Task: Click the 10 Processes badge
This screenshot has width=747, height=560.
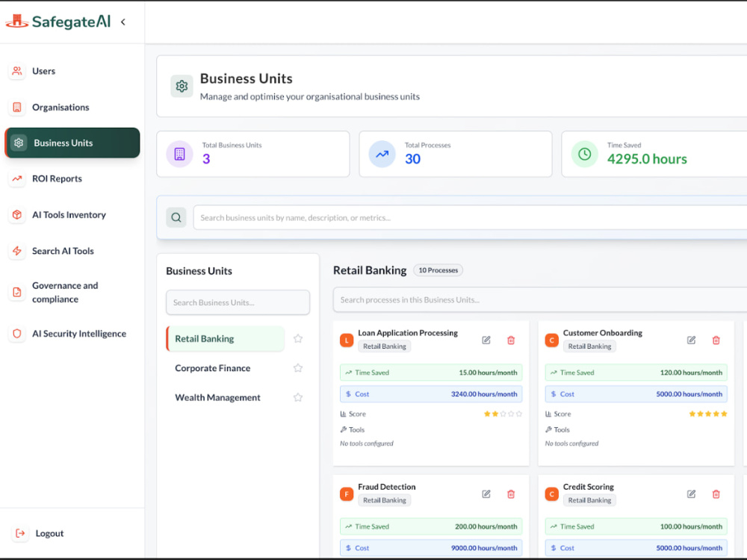Action: point(438,270)
